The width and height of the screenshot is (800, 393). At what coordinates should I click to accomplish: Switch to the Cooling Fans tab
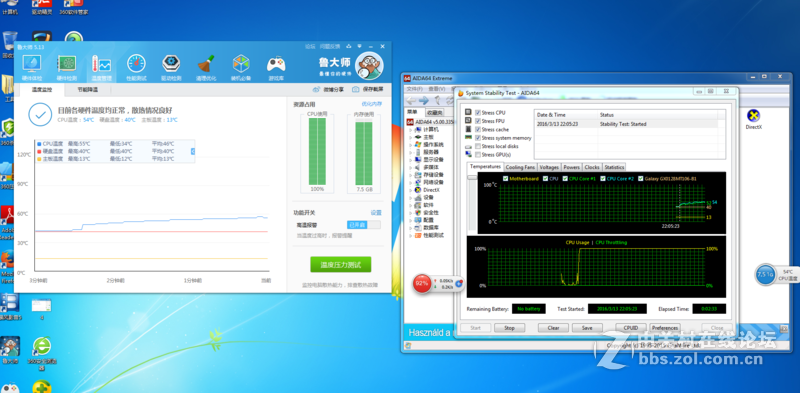point(520,167)
